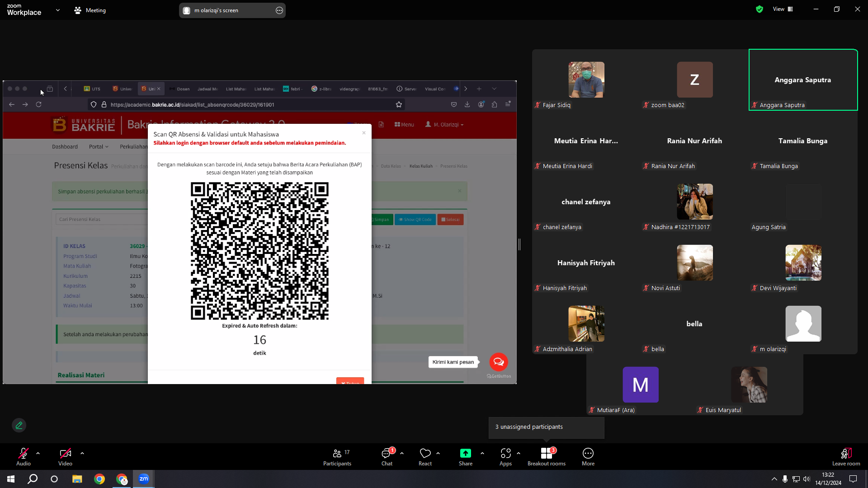868x488 pixels.
Task: Expand the Zoom Workplace dropdown
Action: [x=57, y=10]
